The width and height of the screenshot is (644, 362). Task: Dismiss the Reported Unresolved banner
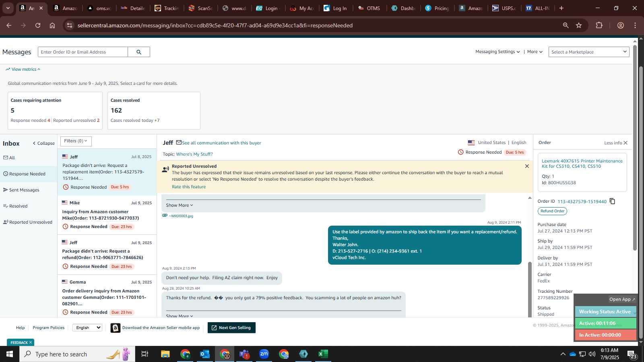527,166
